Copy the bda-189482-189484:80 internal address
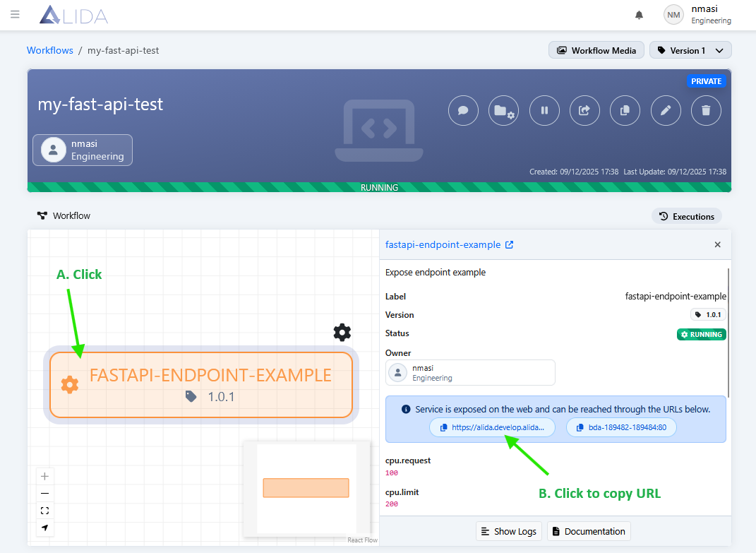 pyautogui.click(x=621, y=427)
